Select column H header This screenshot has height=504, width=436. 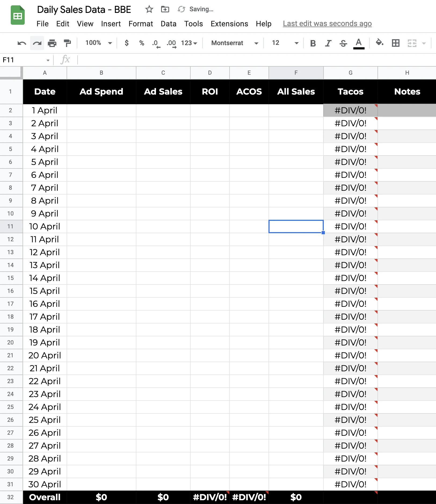407,73
